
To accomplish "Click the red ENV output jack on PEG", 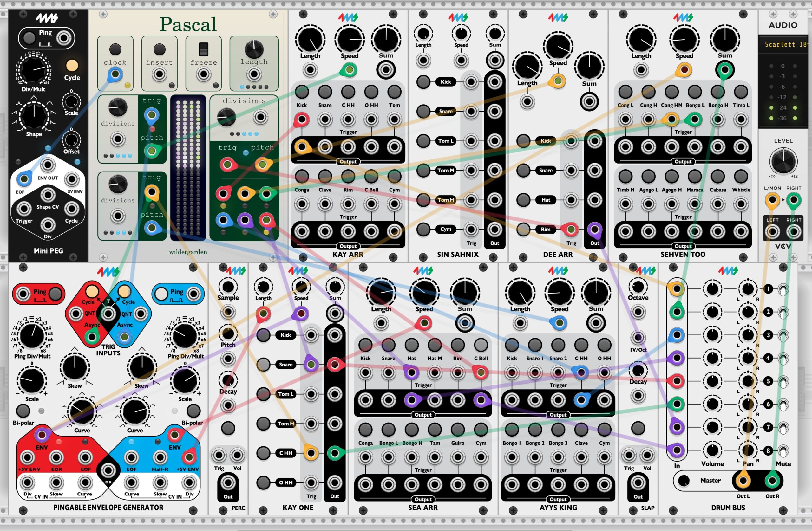I will (x=42, y=435).
